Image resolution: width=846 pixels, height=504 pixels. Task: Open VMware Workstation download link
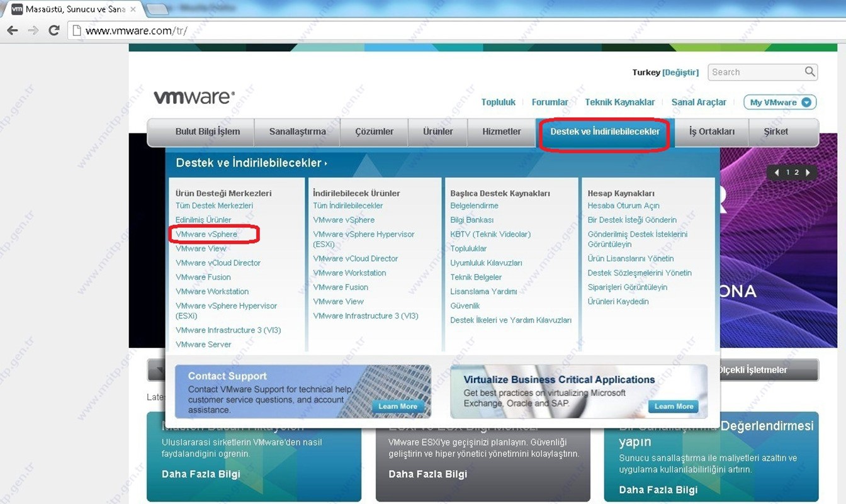[349, 273]
